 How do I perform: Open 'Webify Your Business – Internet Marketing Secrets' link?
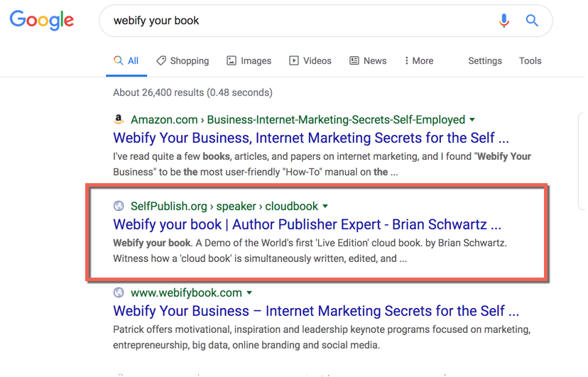tap(316, 311)
